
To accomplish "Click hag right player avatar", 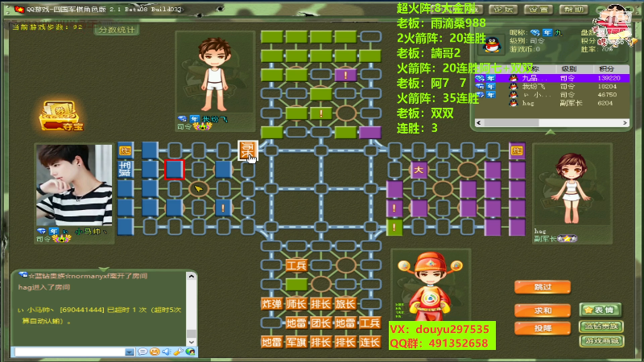I will 572,188.
